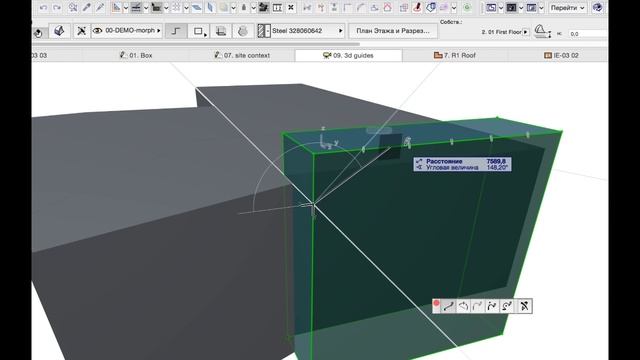Viewport: 640px width, 360px height.
Task: Click the greyed-out sphere icon
Action: [224, 7]
